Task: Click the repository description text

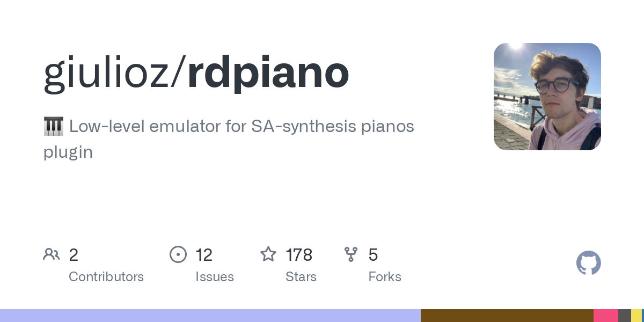Action: click(x=229, y=140)
